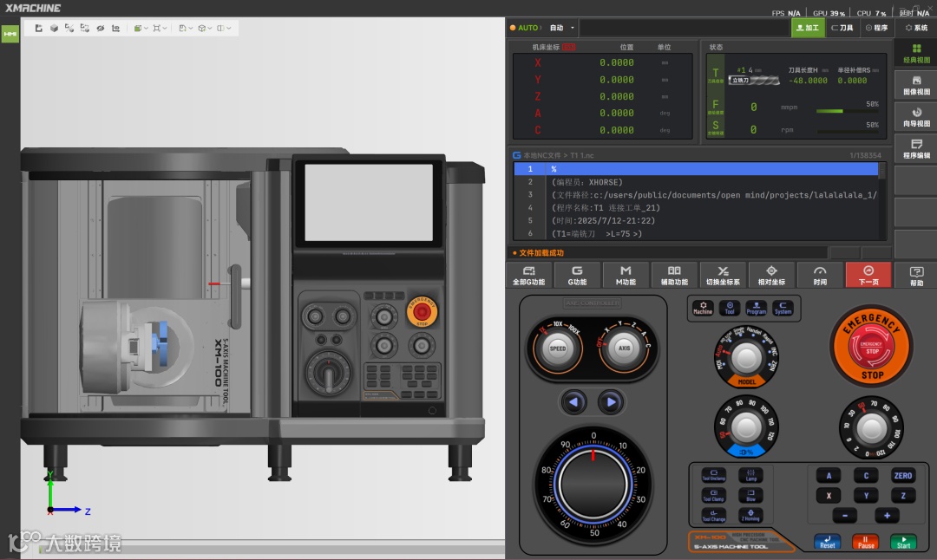Image resolution: width=937 pixels, height=560 pixels.
Task: Click the feed rate F 50% progress bar
Action: coord(848,111)
